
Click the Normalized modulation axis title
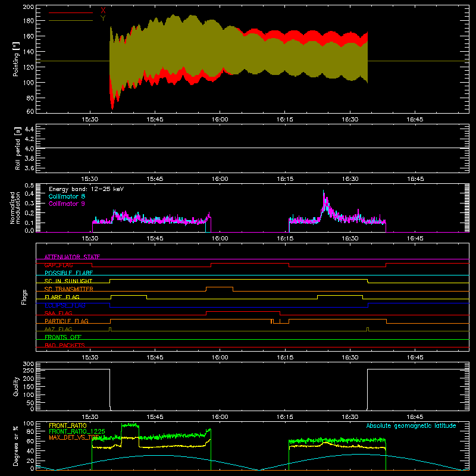tap(15, 208)
